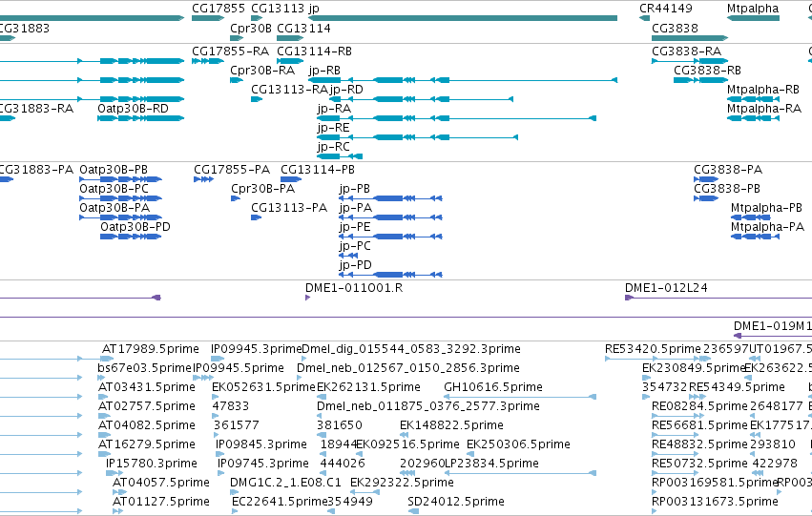Click protein Oatp30B-PD
The width and height of the screenshot is (812, 516).
pyautogui.click(x=135, y=227)
